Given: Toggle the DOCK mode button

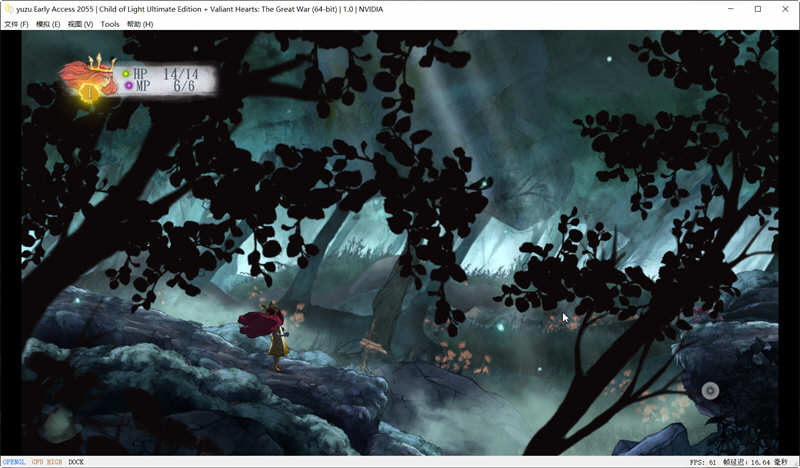Looking at the screenshot, I should (x=76, y=462).
